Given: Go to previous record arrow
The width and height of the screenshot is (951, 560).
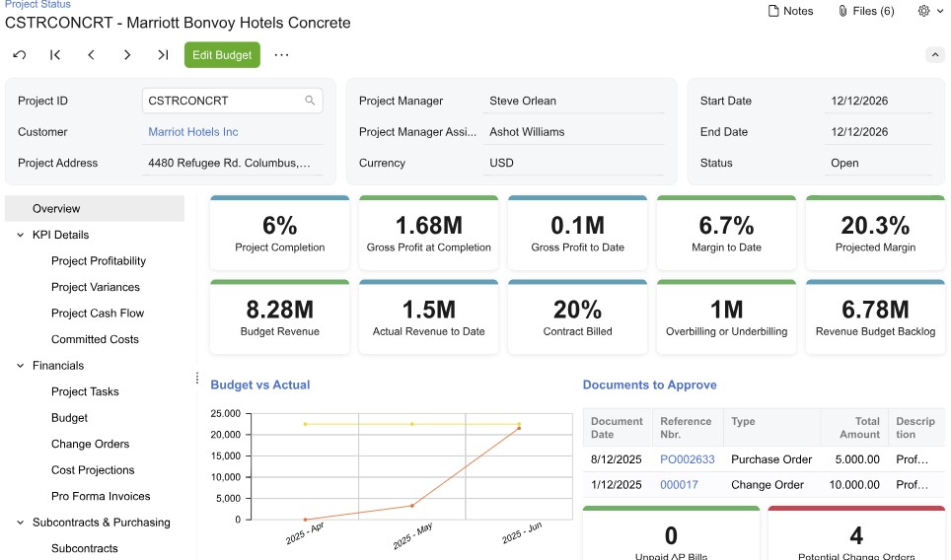Looking at the screenshot, I should tap(91, 55).
